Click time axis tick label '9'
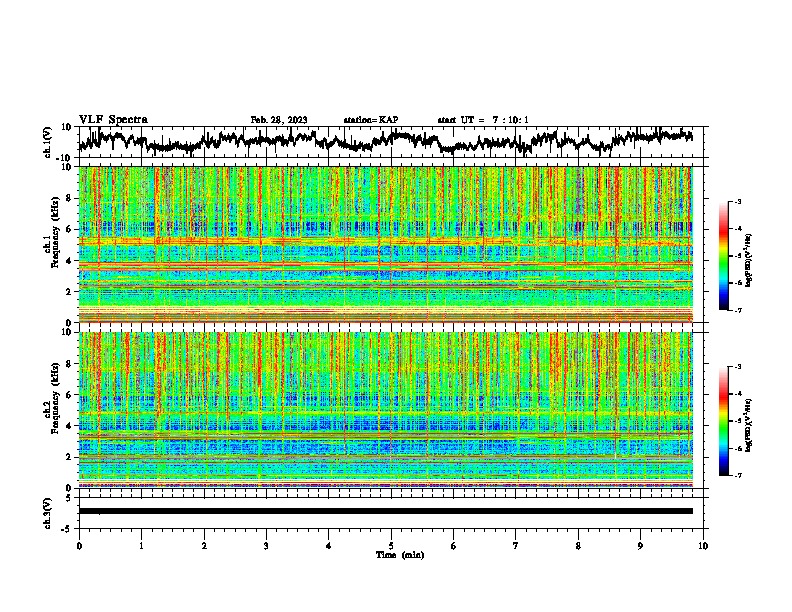 [x=640, y=546]
